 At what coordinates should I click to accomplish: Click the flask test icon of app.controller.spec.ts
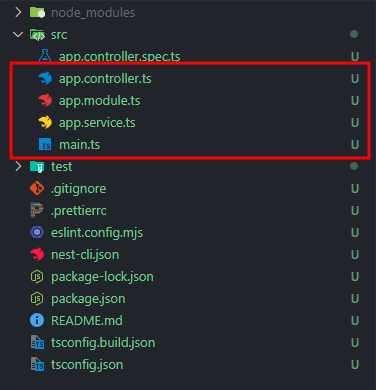pyautogui.click(x=45, y=56)
